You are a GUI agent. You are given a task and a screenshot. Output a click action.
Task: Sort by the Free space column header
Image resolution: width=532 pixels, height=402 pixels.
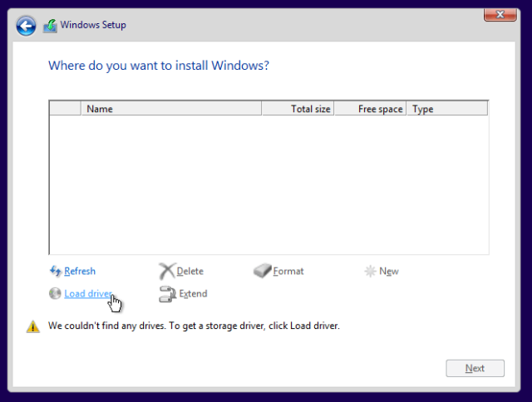point(370,109)
